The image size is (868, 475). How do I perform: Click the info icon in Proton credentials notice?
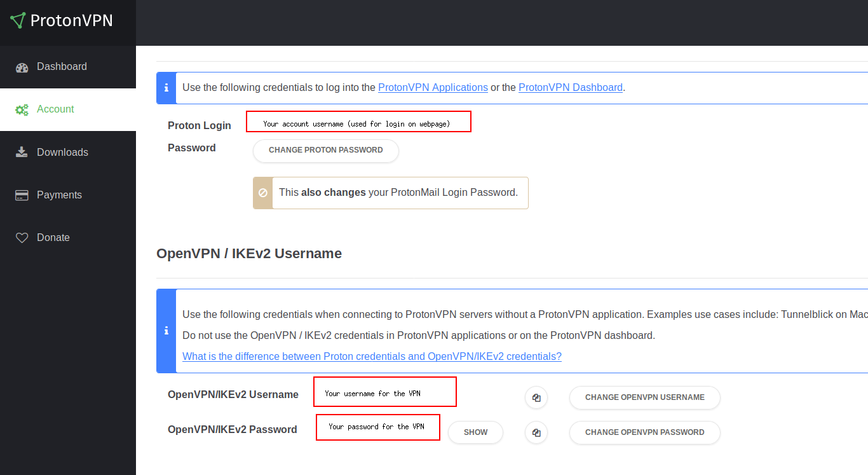click(166, 88)
